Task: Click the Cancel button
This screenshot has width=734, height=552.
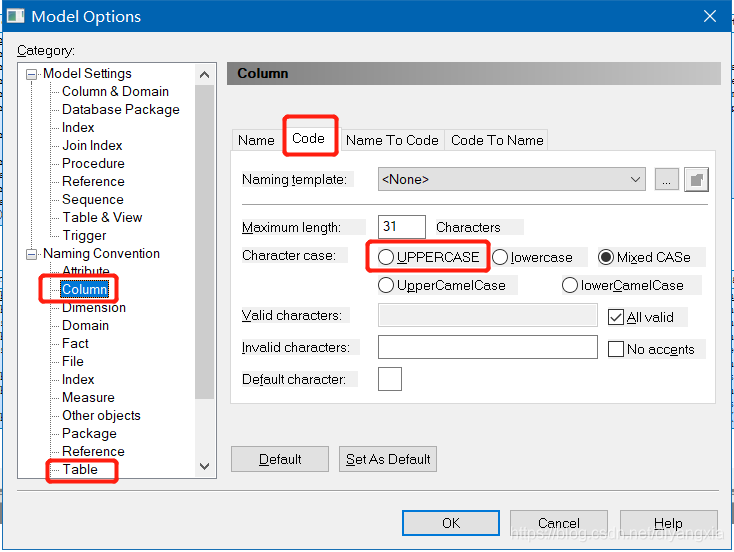Action: [x=559, y=523]
